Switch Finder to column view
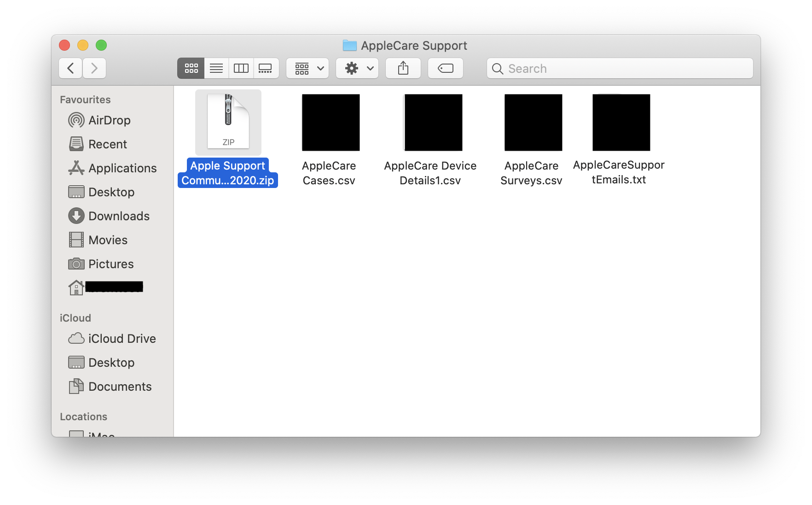The height and width of the screenshot is (505, 812). coord(241,69)
